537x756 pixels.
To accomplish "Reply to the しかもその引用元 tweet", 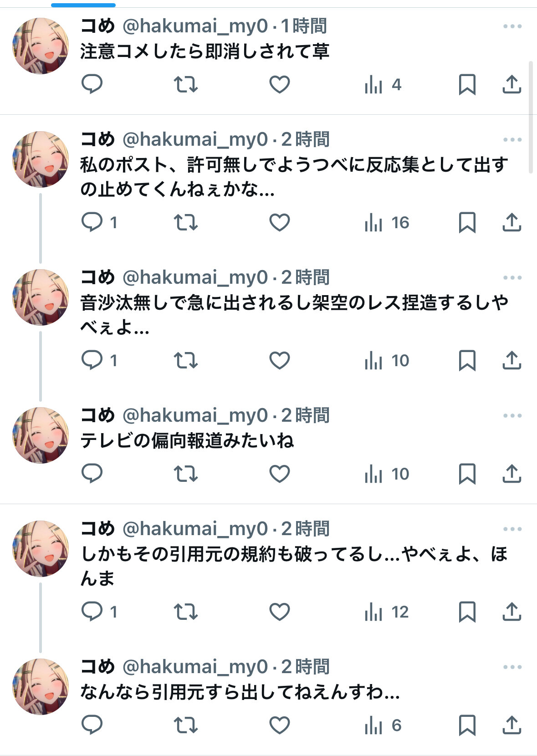I will point(92,611).
